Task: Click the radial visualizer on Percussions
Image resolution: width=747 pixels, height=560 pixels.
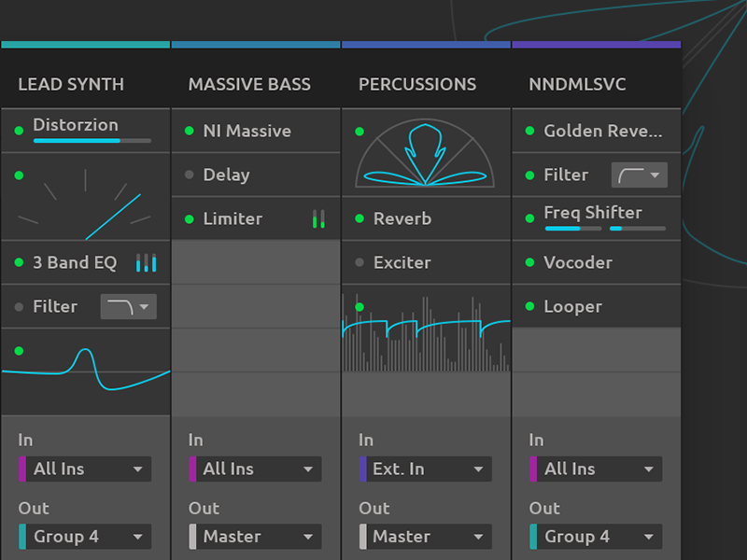Action: click(427, 154)
